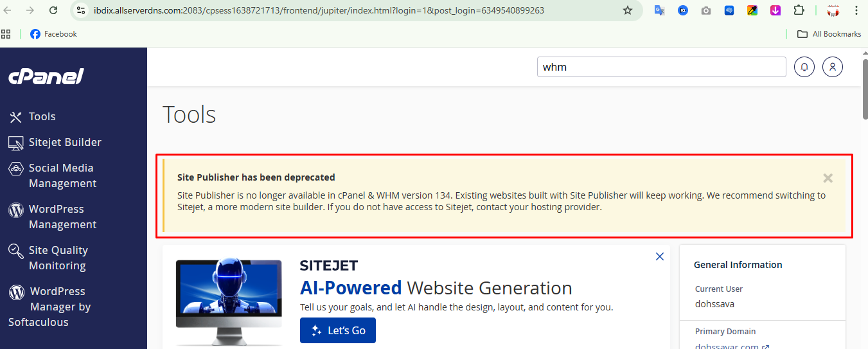Image resolution: width=868 pixels, height=349 pixels.
Task: Open Tools from the sidebar
Action: point(42,116)
